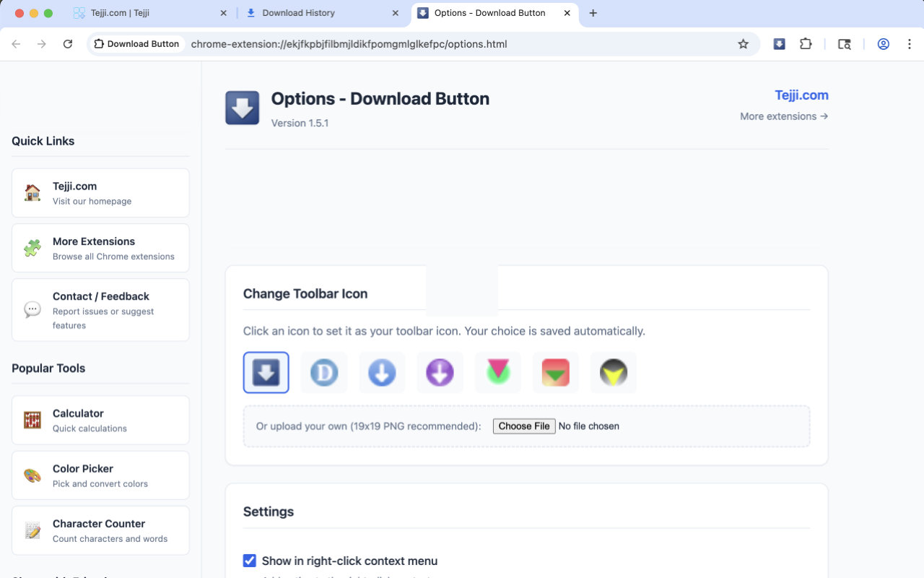
Task: Click the More Extensions puzzle piece icon
Action: click(32, 247)
